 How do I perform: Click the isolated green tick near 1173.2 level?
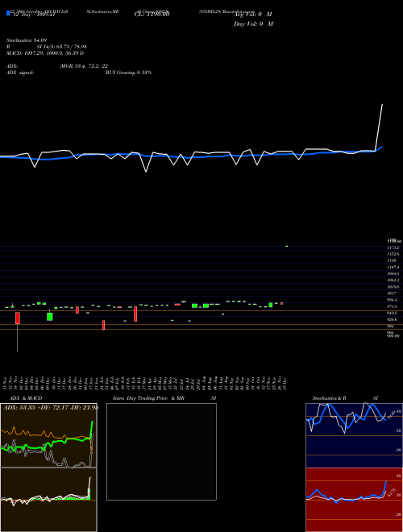(x=287, y=246)
